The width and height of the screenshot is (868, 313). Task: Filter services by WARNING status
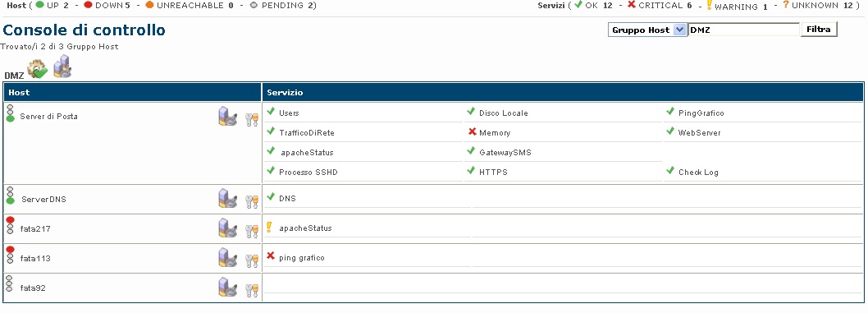[737, 6]
